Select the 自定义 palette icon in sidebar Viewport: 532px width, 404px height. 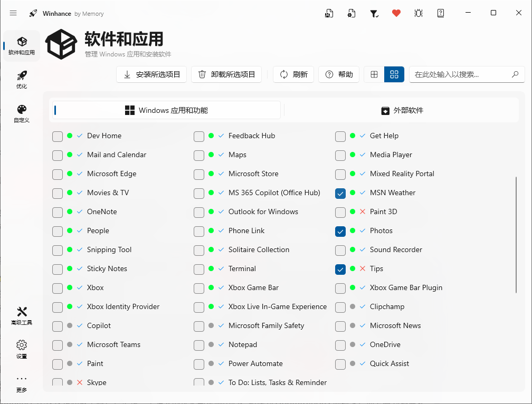[21, 113]
